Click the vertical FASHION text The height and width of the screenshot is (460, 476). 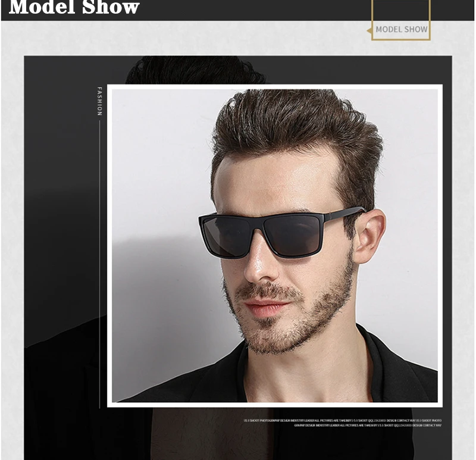[x=99, y=101]
